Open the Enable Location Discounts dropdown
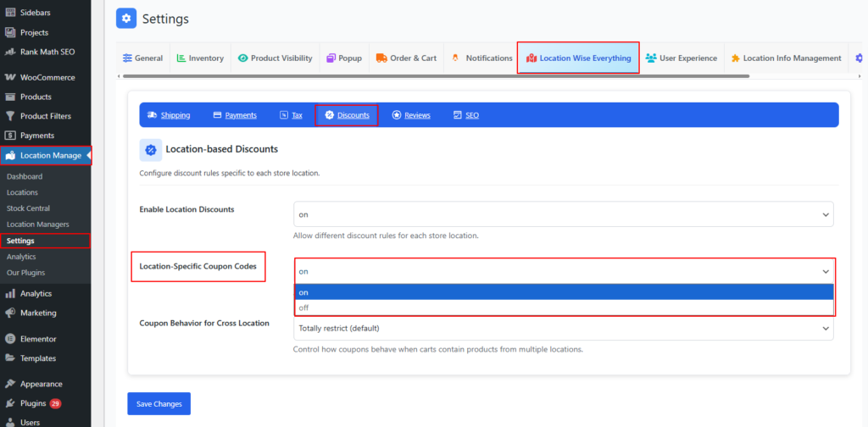 pos(564,214)
